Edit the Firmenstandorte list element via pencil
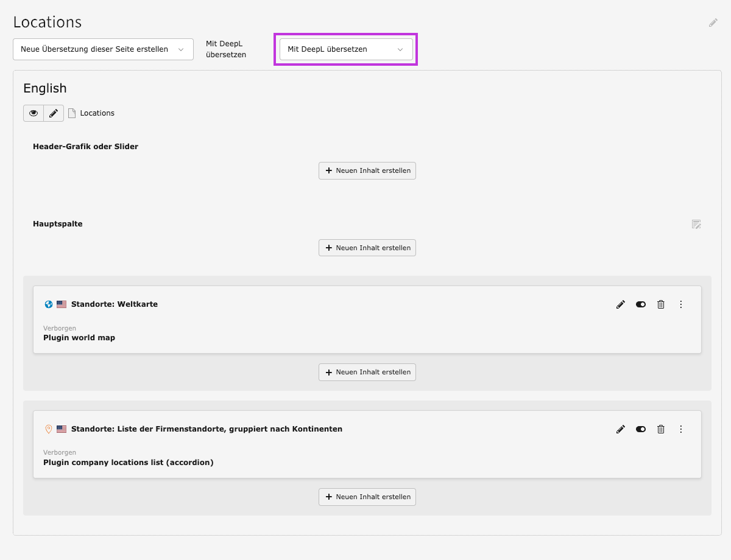 621,429
